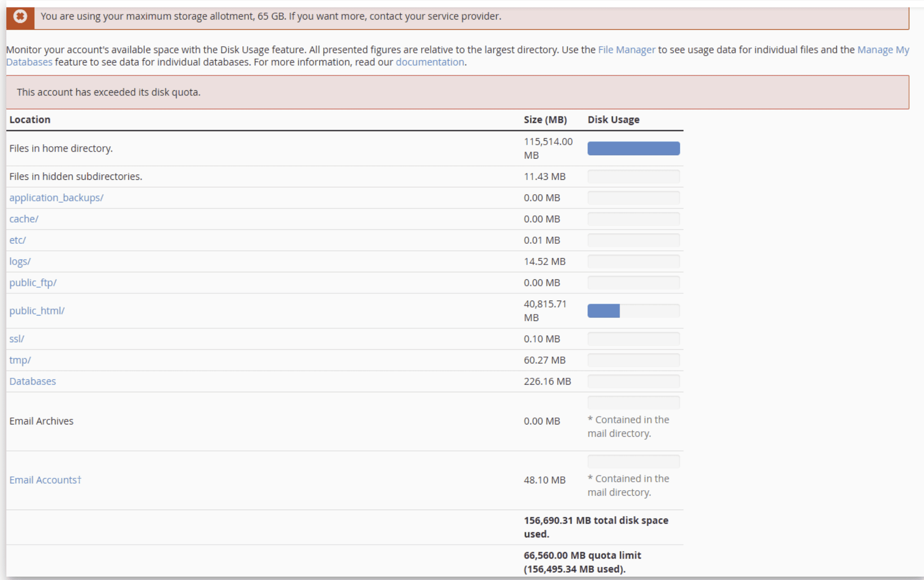Viewport: 924px width, 580px height.
Task: Open the ssl/ directory link
Action: pos(17,339)
